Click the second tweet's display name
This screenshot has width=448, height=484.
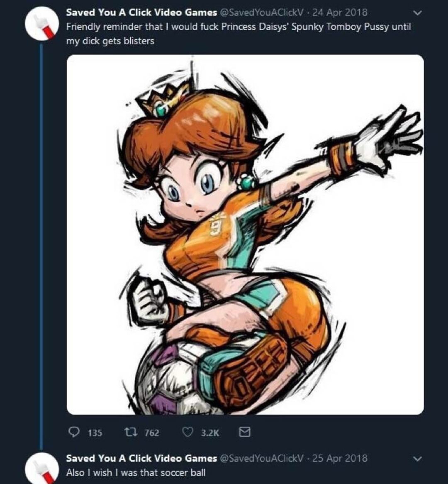(141, 458)
